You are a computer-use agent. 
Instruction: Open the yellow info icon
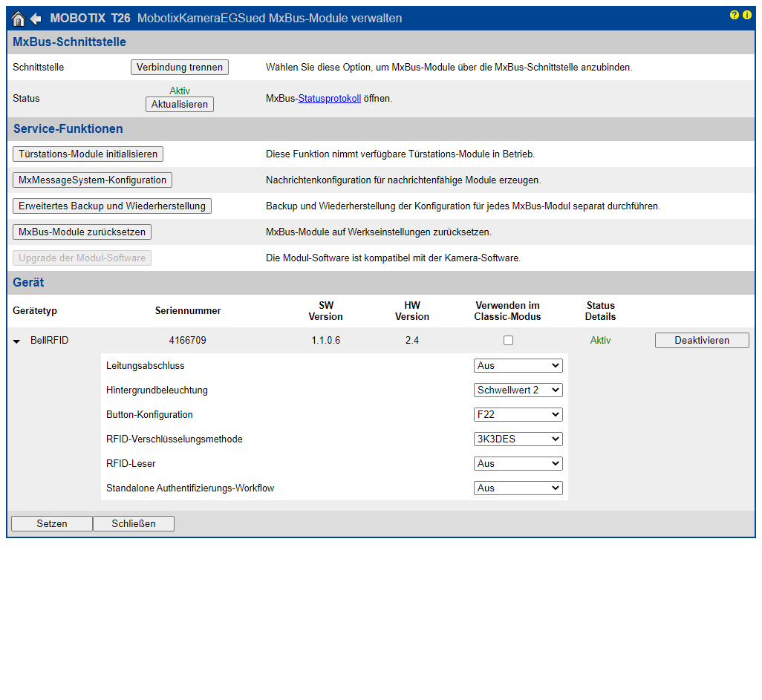coord(746,15)
